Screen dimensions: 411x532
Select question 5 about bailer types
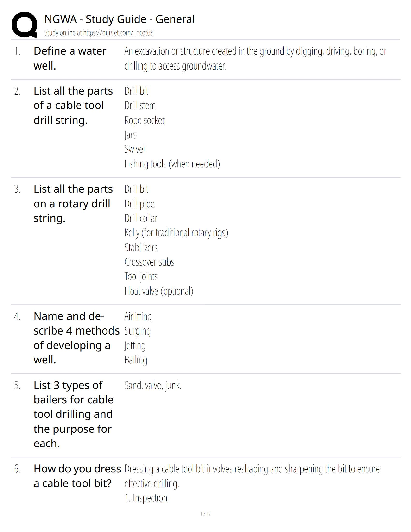[74, 414]
